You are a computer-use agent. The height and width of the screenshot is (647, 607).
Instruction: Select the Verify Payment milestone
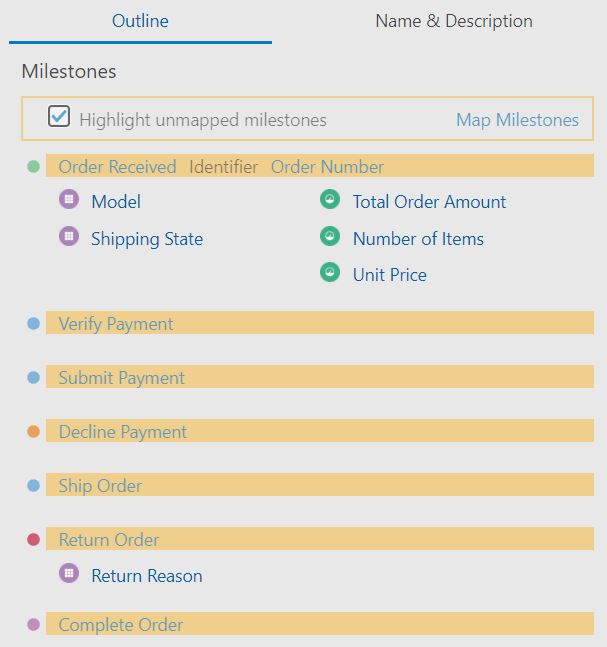point(116,324)
